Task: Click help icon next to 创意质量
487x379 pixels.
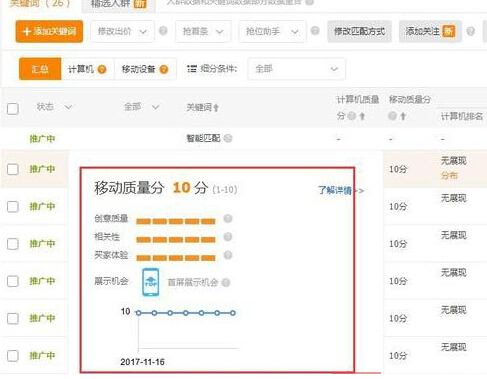Action: coord(228,219)
